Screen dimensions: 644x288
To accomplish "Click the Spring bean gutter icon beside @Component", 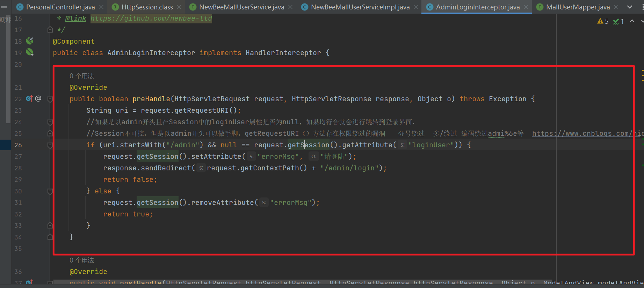I will [x=30, y=41].
